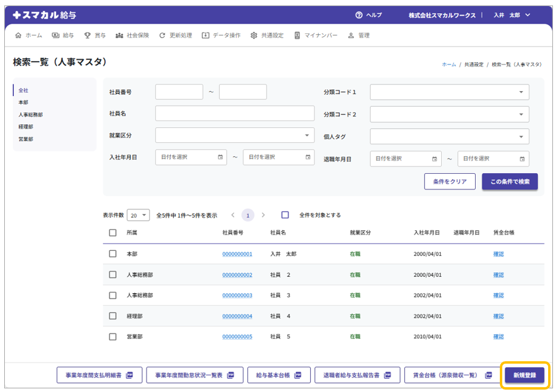Click the social insurance people icon
The width and height of the screenshot is (559, 392).
tap(120, 36)
